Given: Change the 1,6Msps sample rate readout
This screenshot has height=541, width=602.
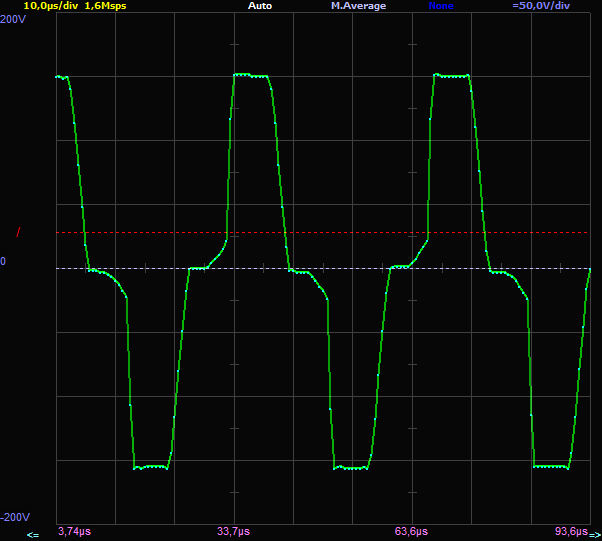Looking at the screenshot, I should coord(105,6).
